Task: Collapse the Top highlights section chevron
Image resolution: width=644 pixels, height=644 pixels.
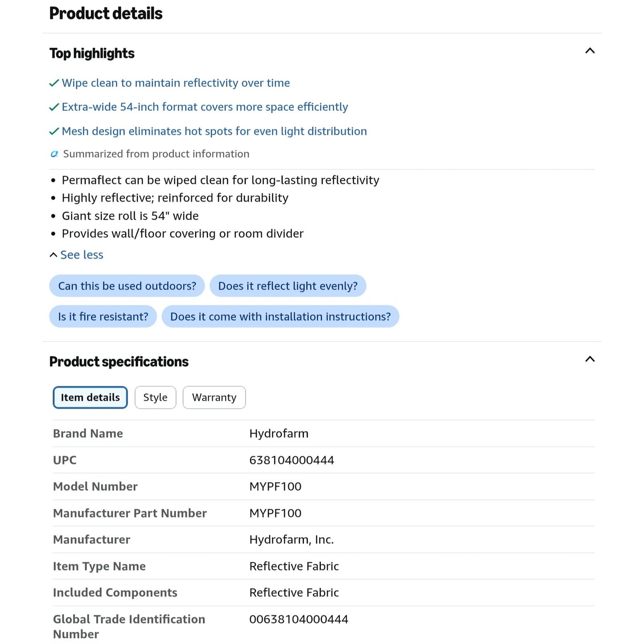Action: point(590,51)
